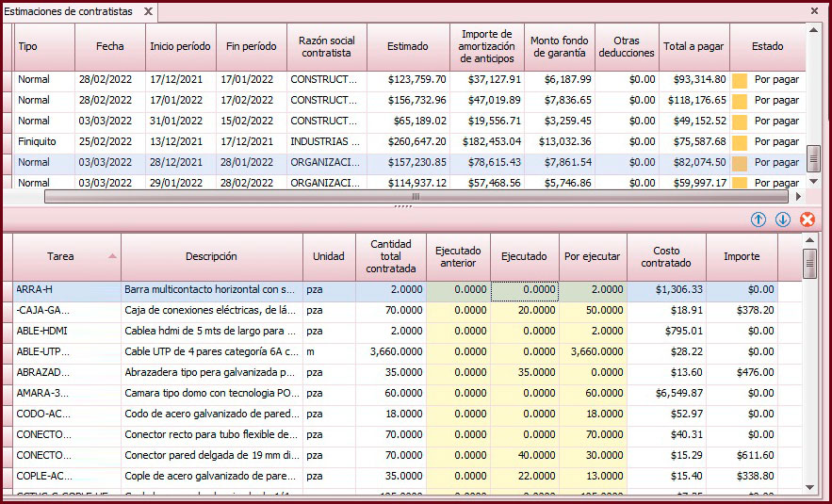Click the Estado column header
The width and height of the screenshot is (832, 504).
pyautogui.click(x=768, y=47)
